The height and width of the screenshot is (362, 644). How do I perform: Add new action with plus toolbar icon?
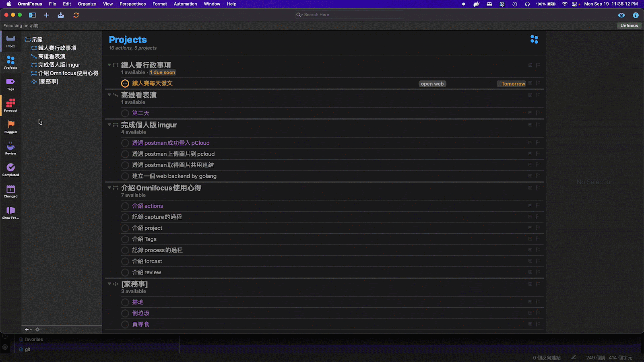pyautogui.click(x=47, y=15)
